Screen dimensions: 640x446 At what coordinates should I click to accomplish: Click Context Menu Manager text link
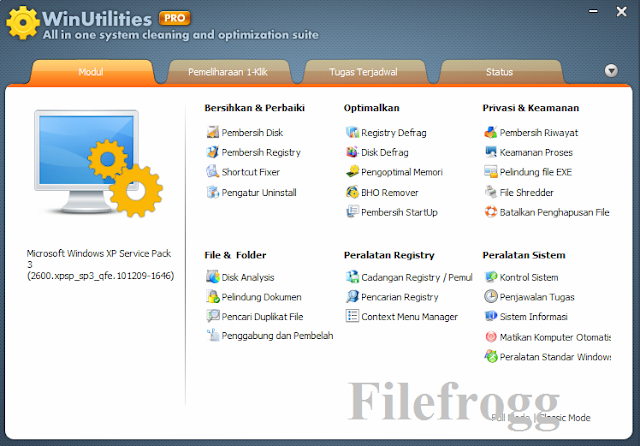pyautogui.click(x=409, y=317)
